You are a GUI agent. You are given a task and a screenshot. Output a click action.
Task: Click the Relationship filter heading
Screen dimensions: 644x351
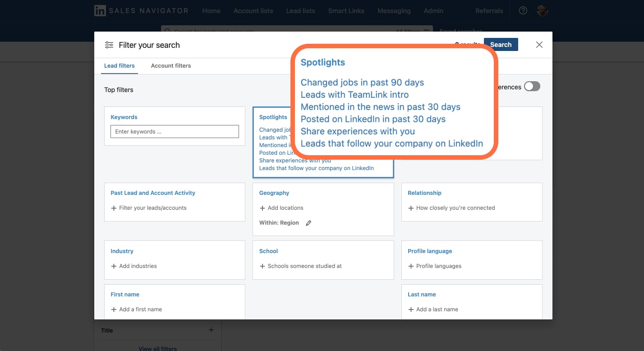coord(424,193)
